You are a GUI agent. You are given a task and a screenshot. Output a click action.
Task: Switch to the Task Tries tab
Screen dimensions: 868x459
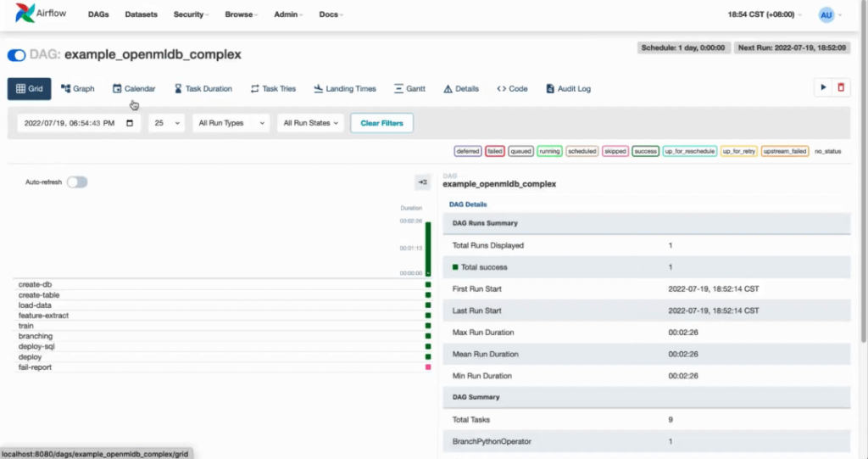coord(274,89)
